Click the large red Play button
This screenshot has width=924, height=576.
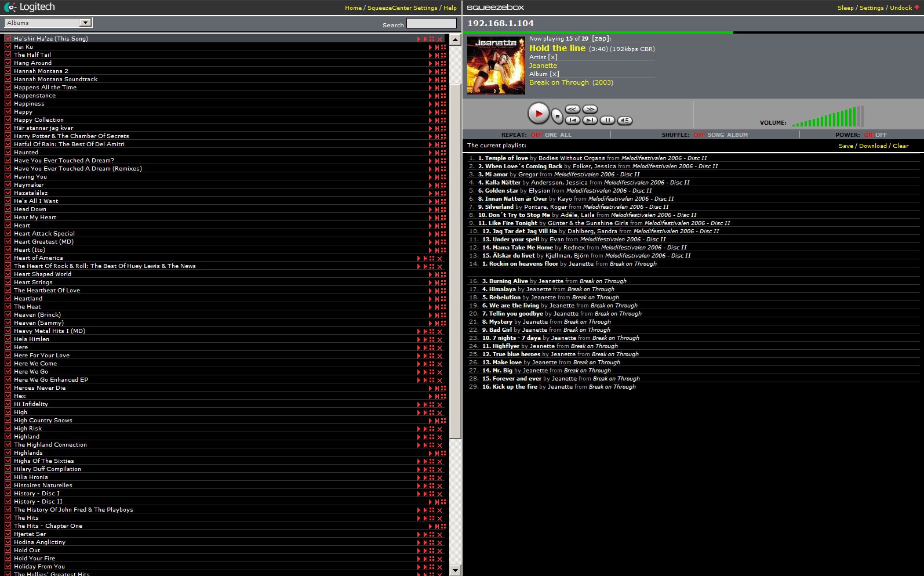539,114
